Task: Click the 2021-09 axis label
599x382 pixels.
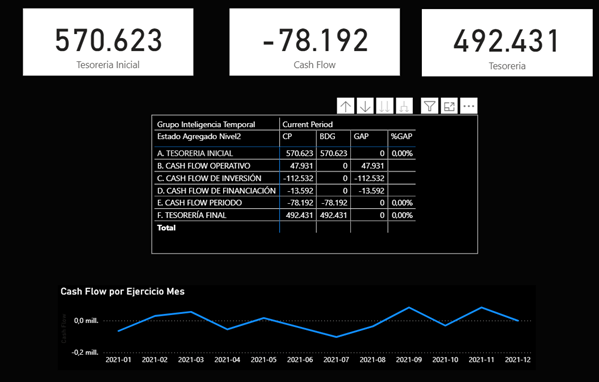Action: tap(409, 359)
